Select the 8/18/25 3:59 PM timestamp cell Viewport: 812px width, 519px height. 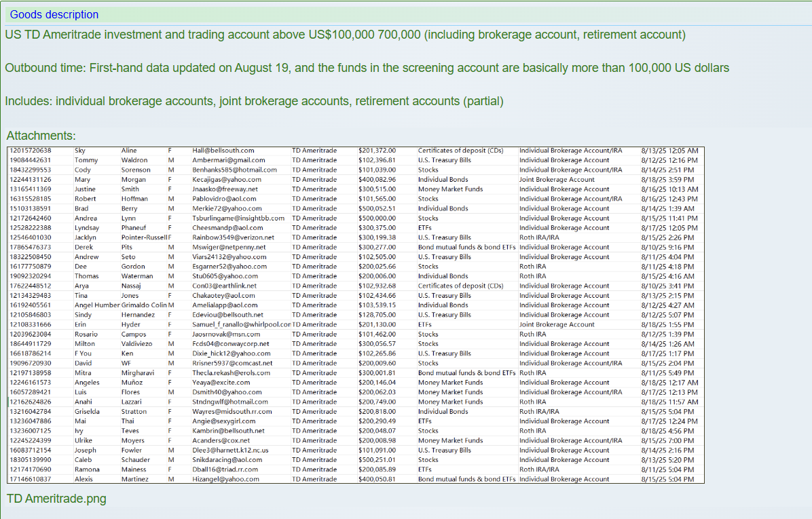tap(669, 180)
